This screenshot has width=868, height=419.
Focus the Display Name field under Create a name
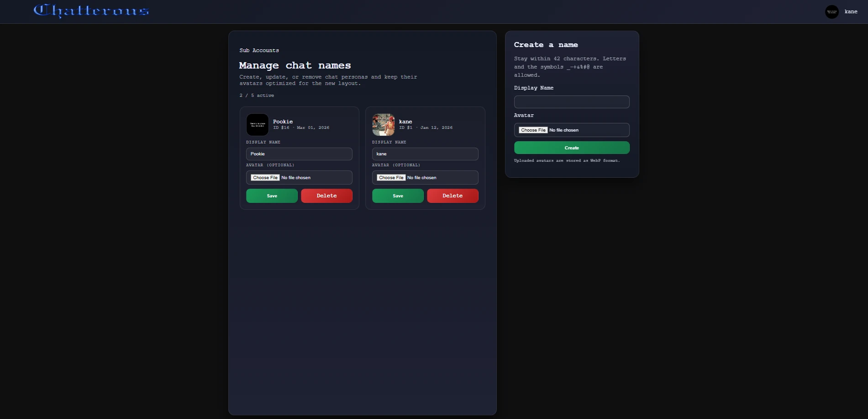571,101
